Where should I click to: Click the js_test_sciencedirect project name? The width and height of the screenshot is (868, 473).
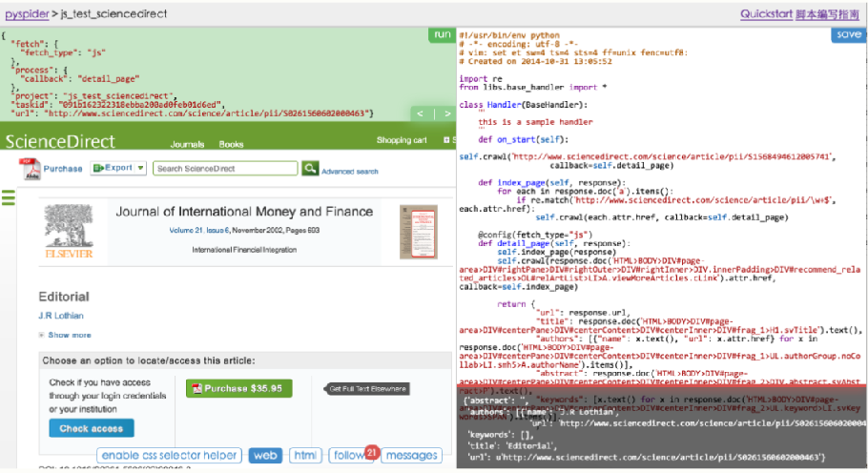114,14
